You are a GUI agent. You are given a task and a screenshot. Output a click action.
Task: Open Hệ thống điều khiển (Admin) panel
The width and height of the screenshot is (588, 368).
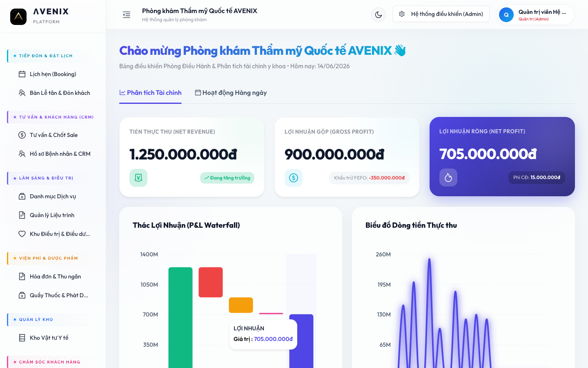[x=441, y=14]
